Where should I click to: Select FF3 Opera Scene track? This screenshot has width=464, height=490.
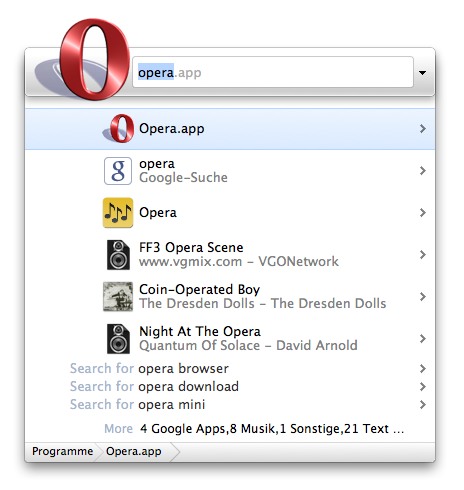click(x=230, y=255)
